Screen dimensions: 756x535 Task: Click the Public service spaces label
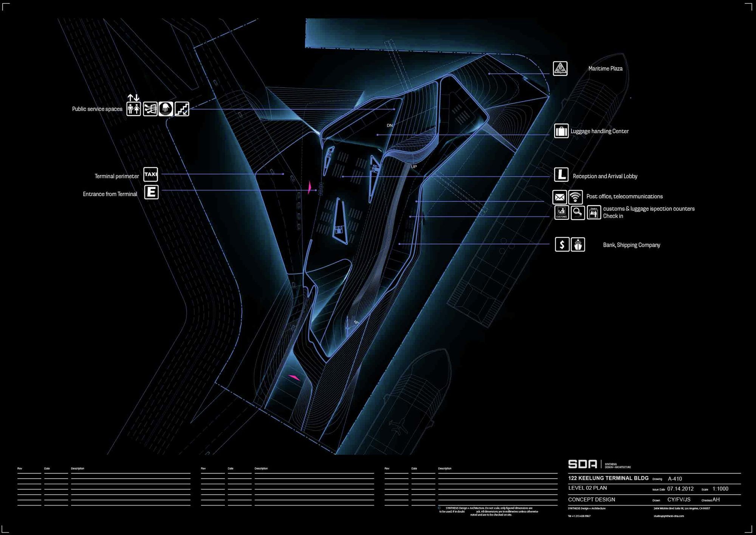(x=97, y=109)
